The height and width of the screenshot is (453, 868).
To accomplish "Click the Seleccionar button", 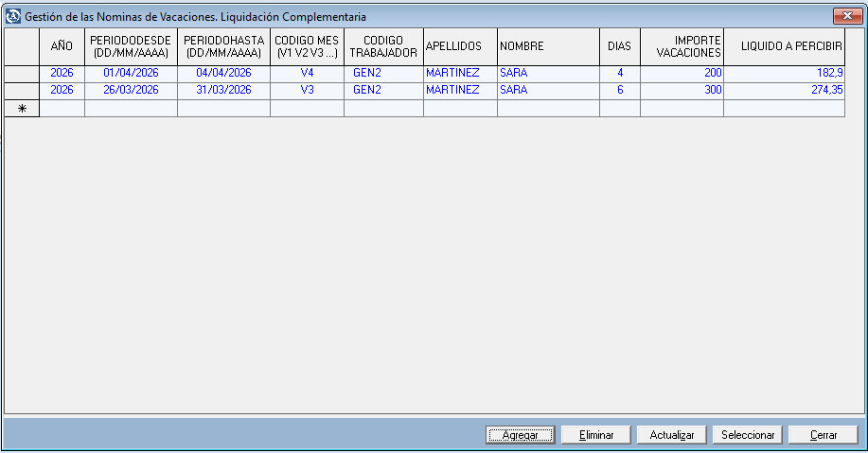I will 748,435.
